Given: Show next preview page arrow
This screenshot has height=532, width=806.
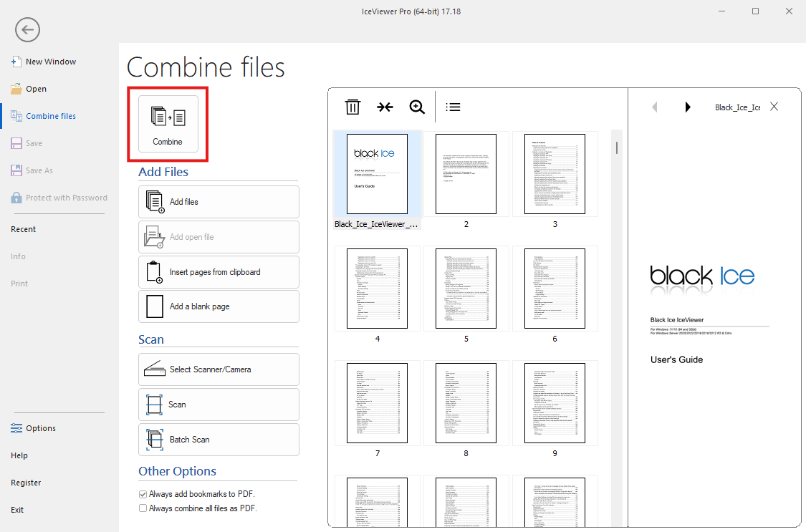Looking at the screenshot, I should pyautogui.click(x=688, y=107).
